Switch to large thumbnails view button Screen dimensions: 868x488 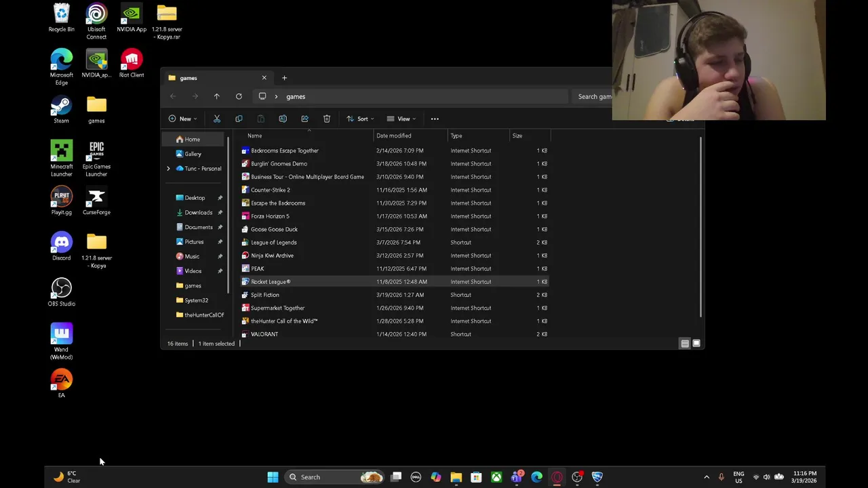coord(696,344)
